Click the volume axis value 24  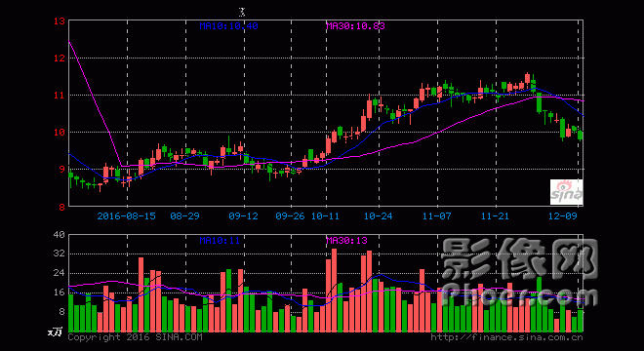[60, 273]
